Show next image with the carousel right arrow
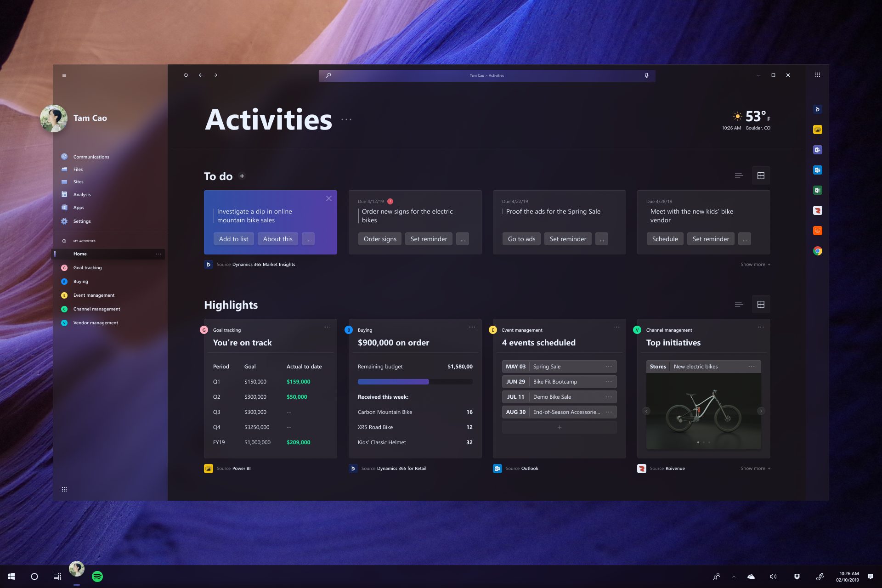This screenshot has width=882, height=588. click(761, 411)
